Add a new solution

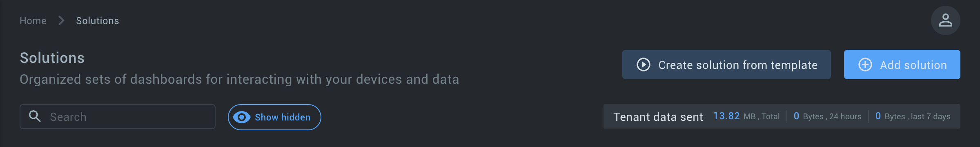[902, 65]
